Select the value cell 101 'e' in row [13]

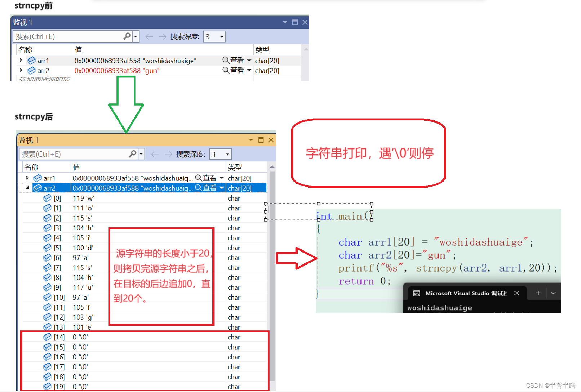pyautogui.click(x=83, y=327)
